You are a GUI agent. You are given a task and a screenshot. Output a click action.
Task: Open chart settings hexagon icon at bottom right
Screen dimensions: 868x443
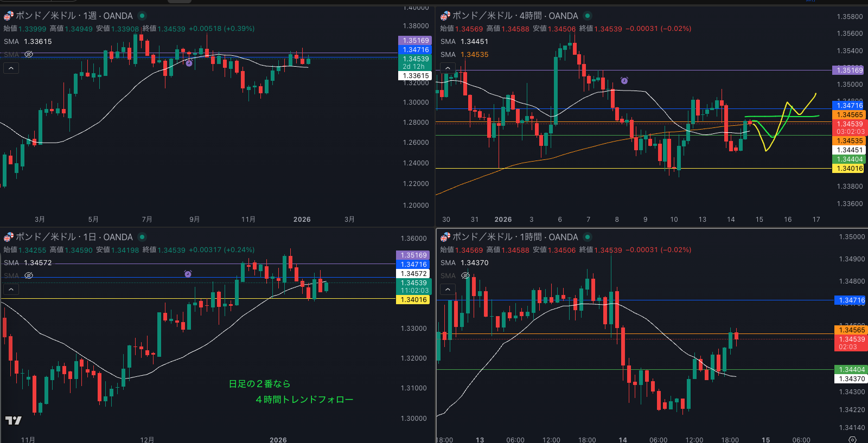tap(852, 439)
